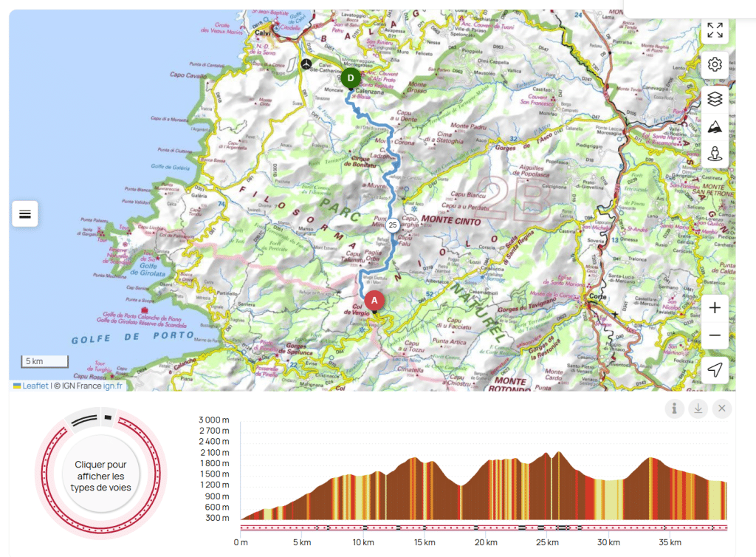Click the street-level pegman icon
756x557 pixels.
tap(715, 154)
